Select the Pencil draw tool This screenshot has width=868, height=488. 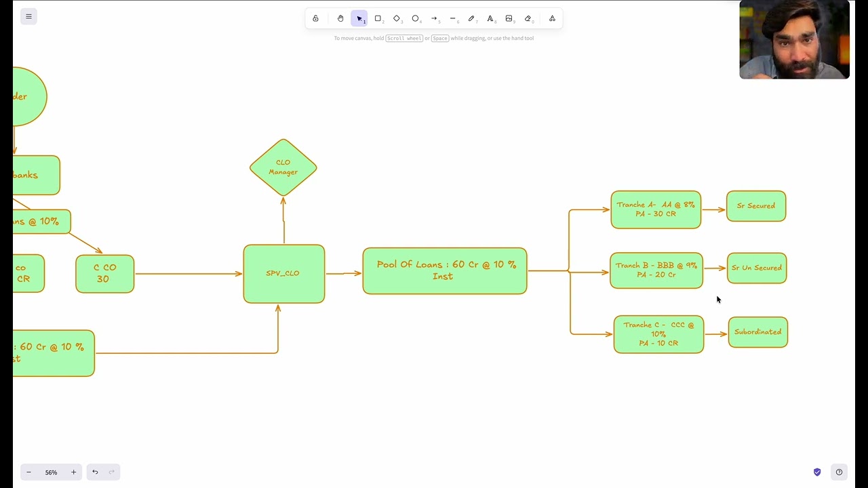[x=472, y=18]
